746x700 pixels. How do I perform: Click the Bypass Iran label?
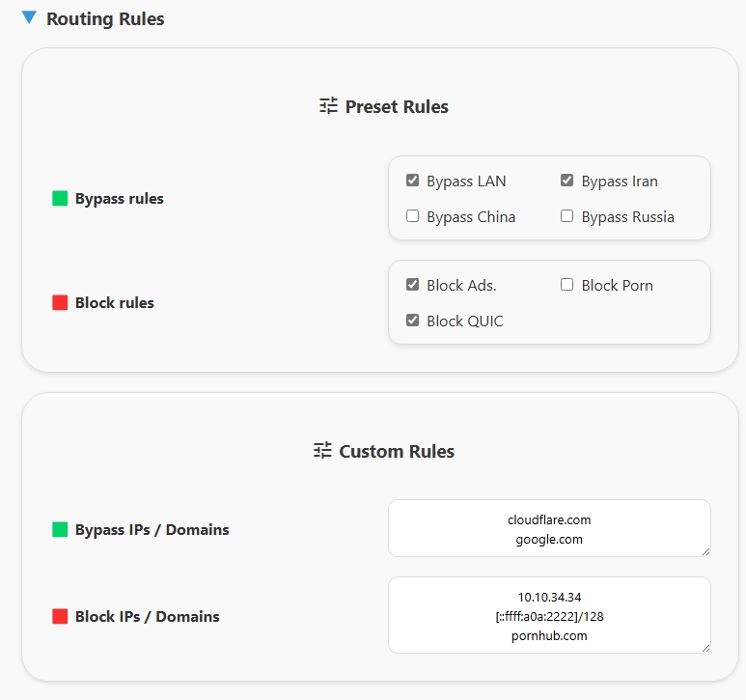(x=620, y=182)
